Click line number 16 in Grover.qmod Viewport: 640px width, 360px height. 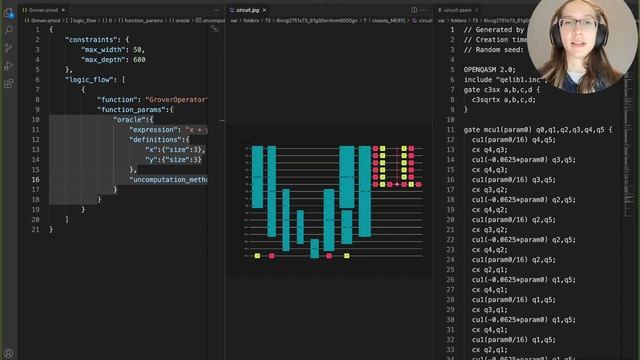point(36,180)
